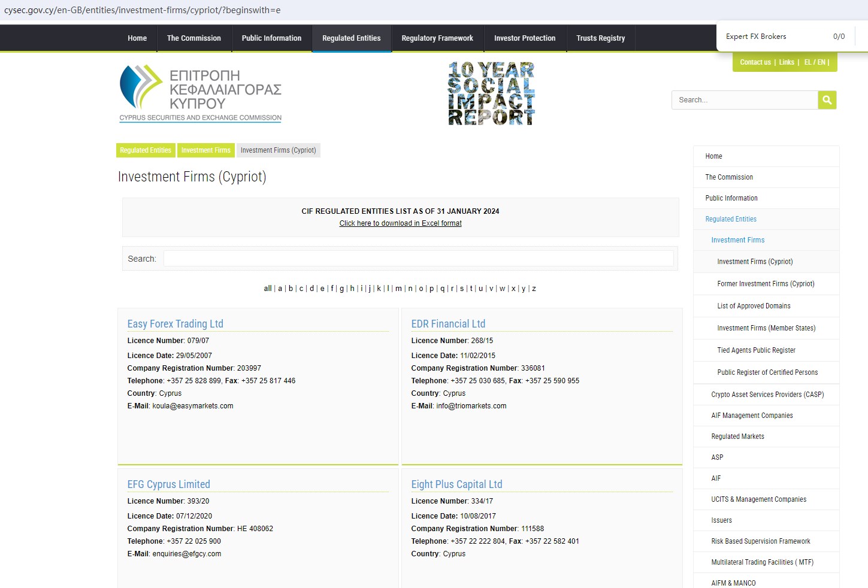Open Tied Agents Public Register sidebar item
This screenshot has width=868, height=588.
[766, 350]
